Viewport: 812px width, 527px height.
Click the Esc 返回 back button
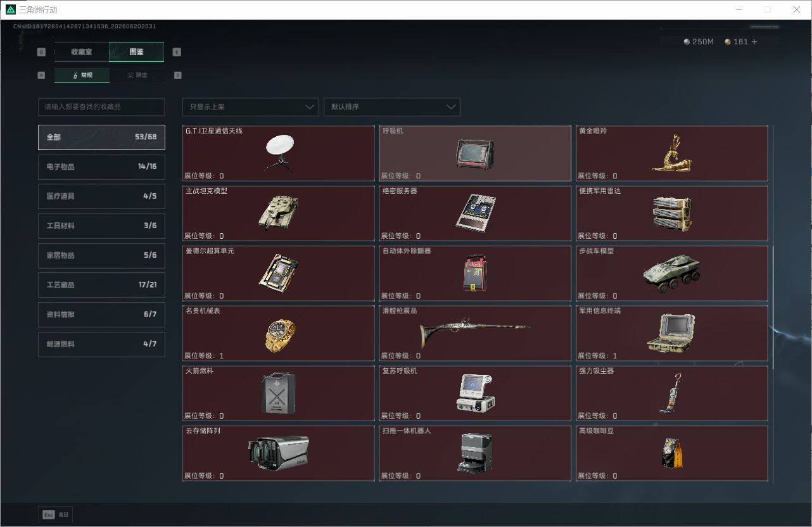point(56,514)
